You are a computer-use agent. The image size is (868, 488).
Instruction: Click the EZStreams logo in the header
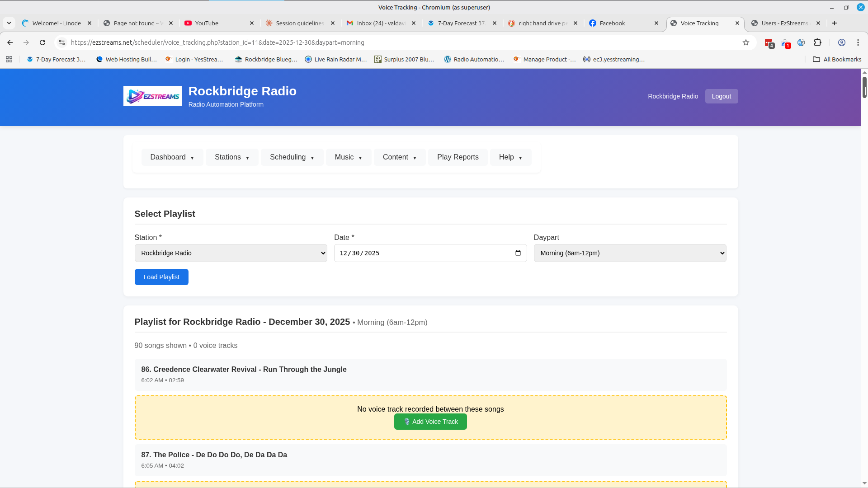point(152,96)
